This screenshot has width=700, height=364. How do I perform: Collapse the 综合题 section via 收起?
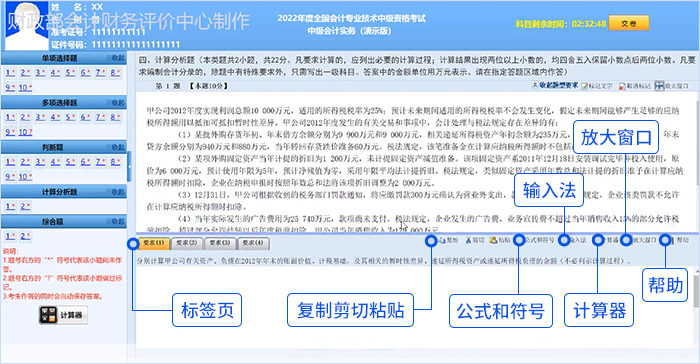pos(115,222)
